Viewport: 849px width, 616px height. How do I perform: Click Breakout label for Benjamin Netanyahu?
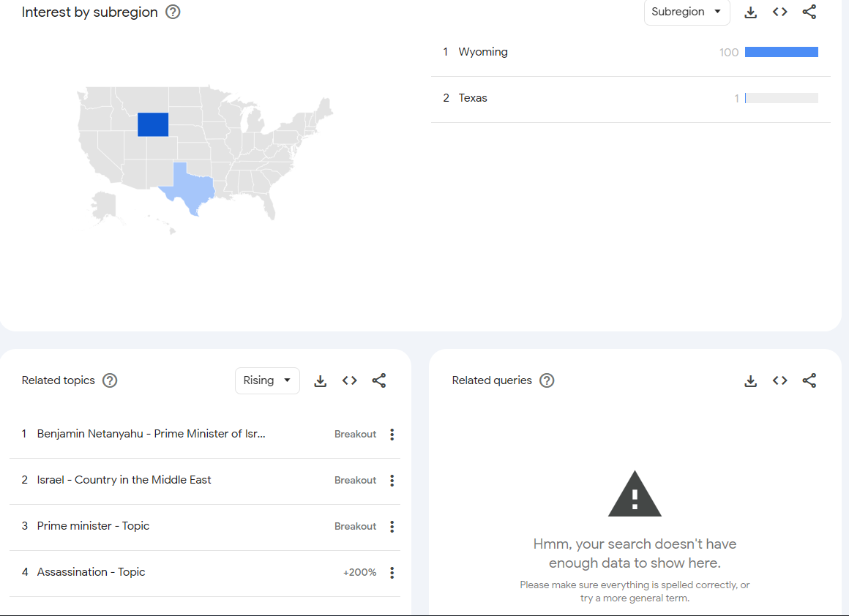[x=355, y=434]
